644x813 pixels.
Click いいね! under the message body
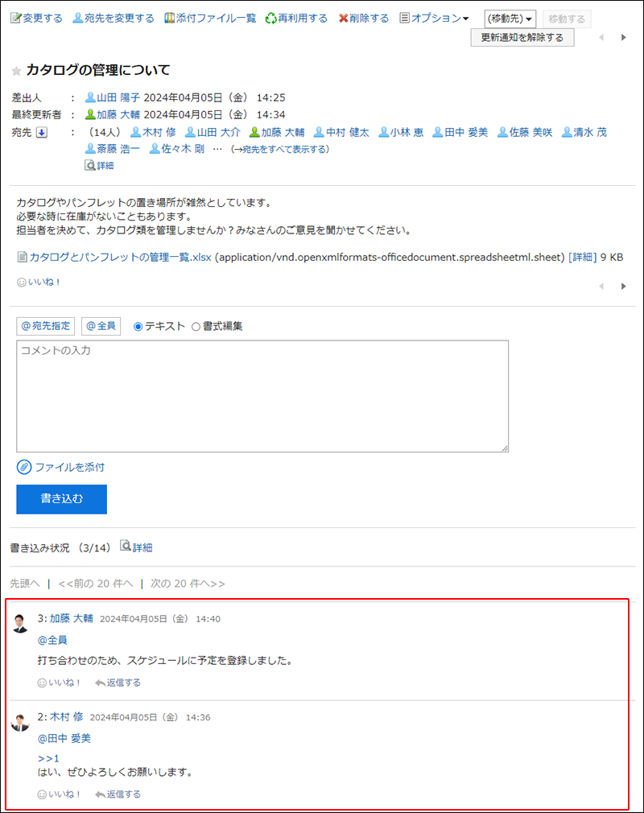(39, 282)
